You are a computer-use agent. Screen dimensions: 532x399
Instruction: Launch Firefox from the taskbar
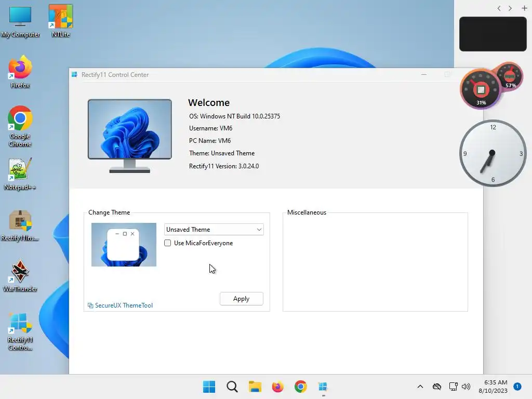pyautogui.click(x=277, y=387)
